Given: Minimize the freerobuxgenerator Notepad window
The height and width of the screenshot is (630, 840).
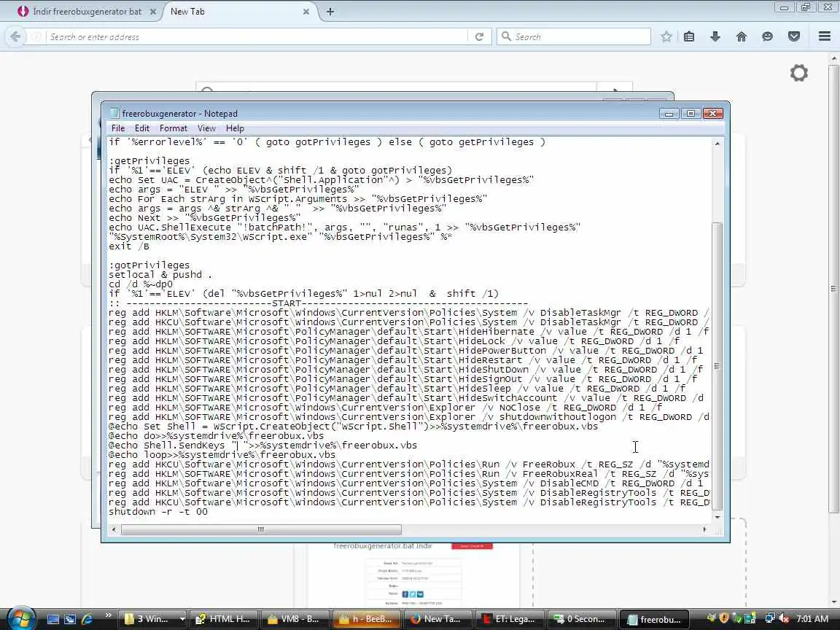Looking at the screenshot, I should coord(669,113).
